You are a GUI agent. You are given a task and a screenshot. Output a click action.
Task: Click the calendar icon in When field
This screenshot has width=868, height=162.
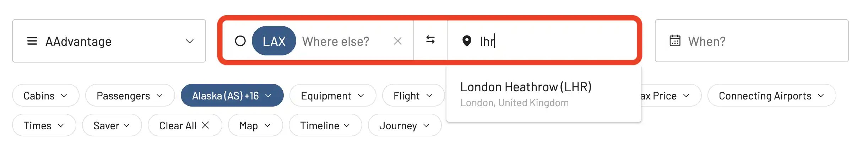point(675,41)
